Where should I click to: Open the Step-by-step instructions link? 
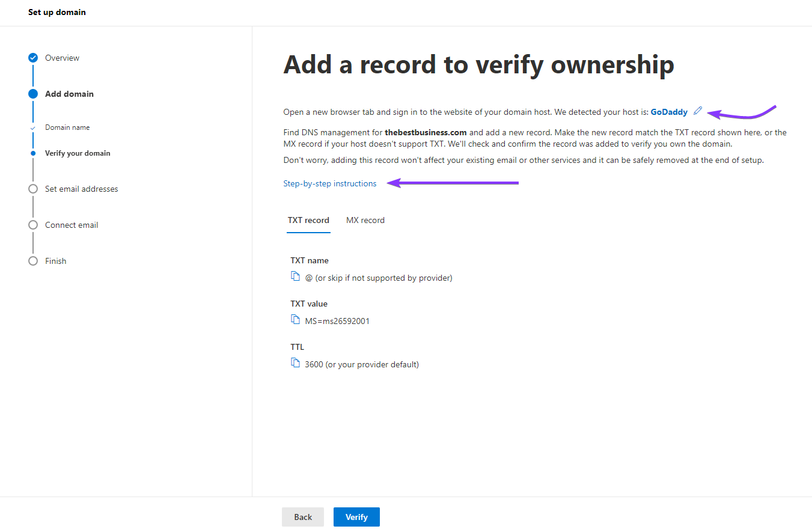click(330, 184)
